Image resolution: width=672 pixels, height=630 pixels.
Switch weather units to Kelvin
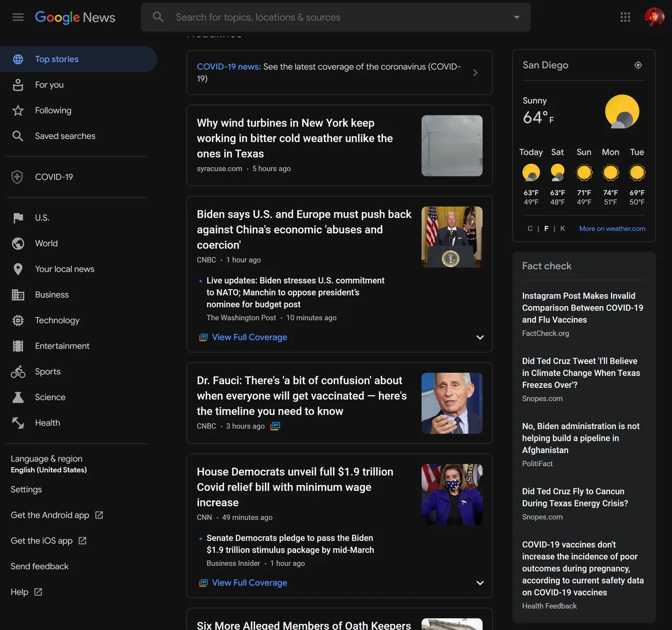563,228
